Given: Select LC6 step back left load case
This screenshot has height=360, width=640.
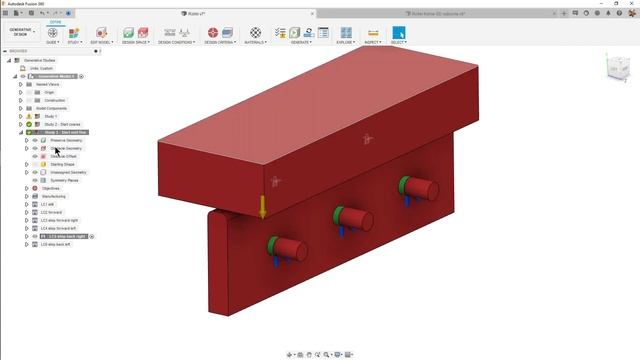Looking at the screenshot, I should (x=56, y=244).
